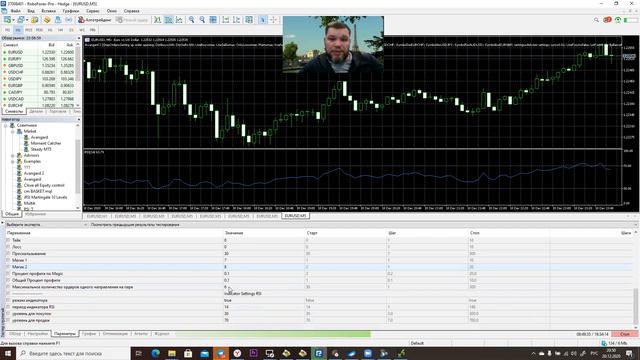The width and height of the screenshot is (640, 360).
Task: Open the Indicators list toolbar icon
Action: (x=249, y=20)
